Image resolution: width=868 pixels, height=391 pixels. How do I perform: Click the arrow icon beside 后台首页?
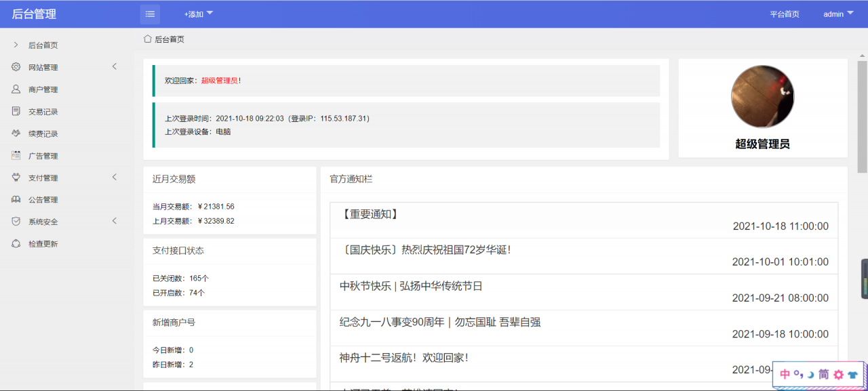click(x=16, y=45)
